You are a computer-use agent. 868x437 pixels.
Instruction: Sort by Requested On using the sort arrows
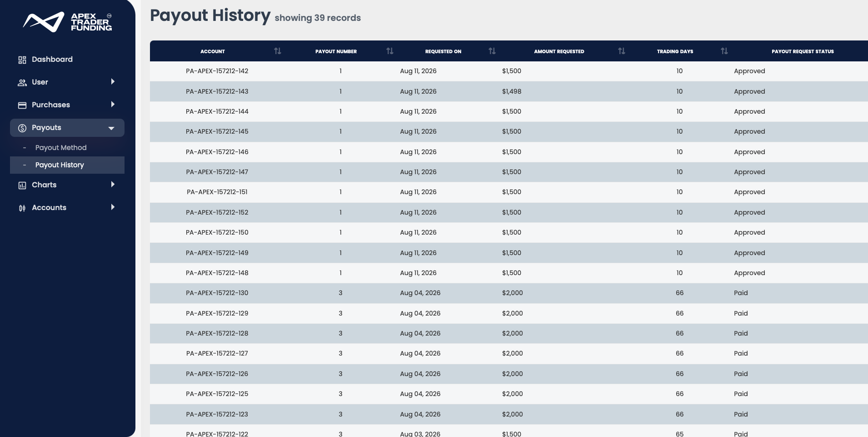coord(492,51)
